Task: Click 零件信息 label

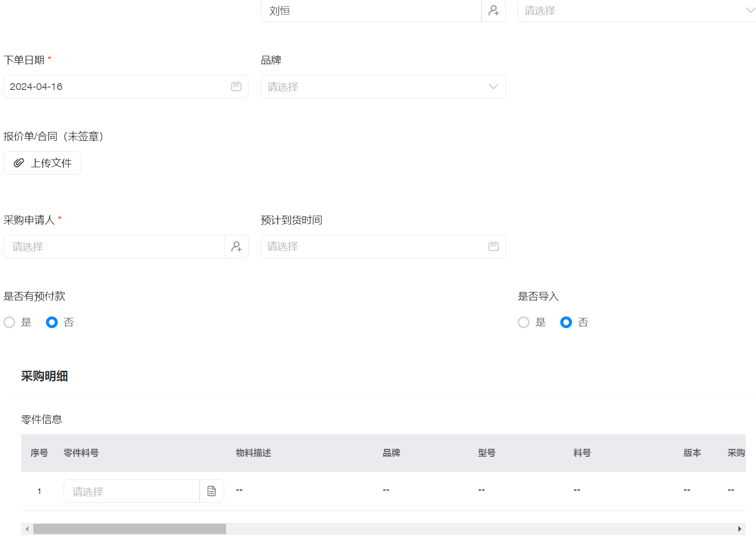Action: [42, 419]
